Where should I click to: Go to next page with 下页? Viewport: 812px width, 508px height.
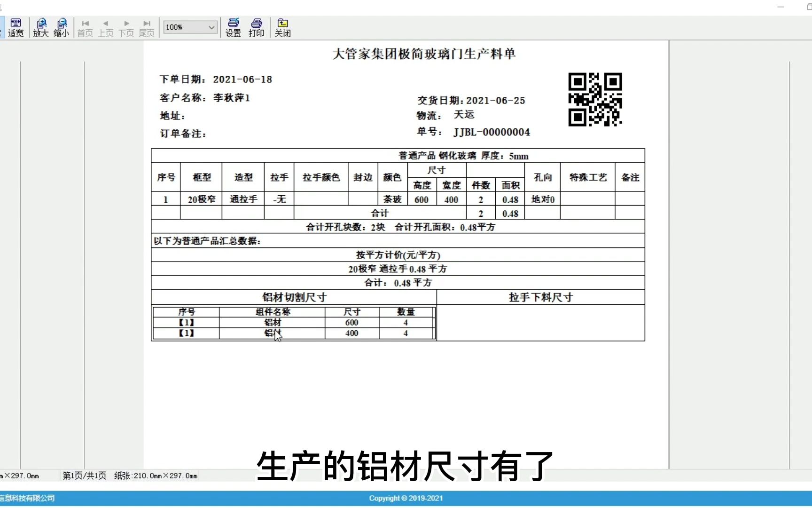(x=126, y=28)
